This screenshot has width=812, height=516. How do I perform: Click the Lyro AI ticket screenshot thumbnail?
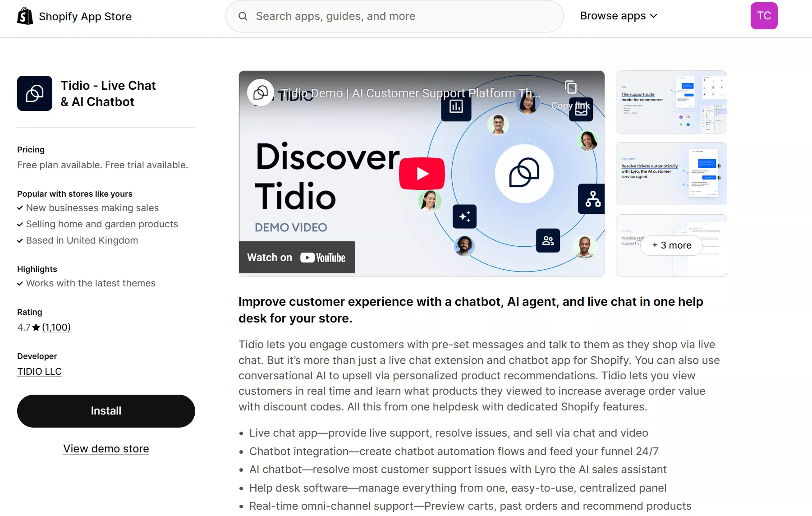click(671, 173)
